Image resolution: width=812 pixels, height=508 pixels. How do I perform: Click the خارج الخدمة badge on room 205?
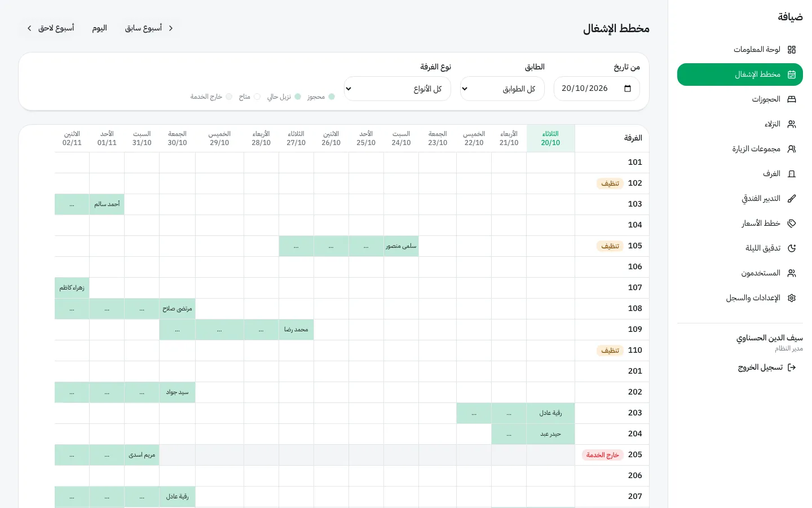point(603,455)
